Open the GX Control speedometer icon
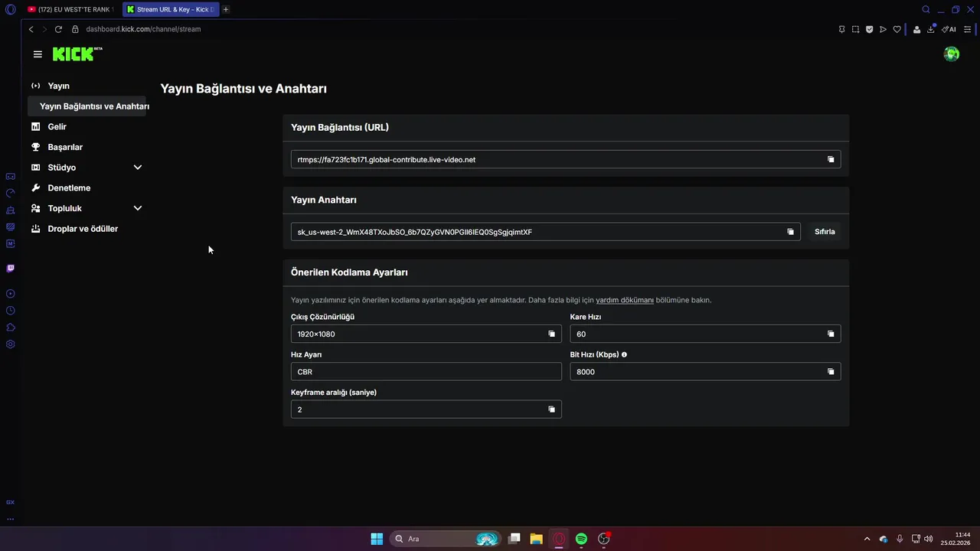The height and width of the screenshot is (551, 980). pos(10,193)
